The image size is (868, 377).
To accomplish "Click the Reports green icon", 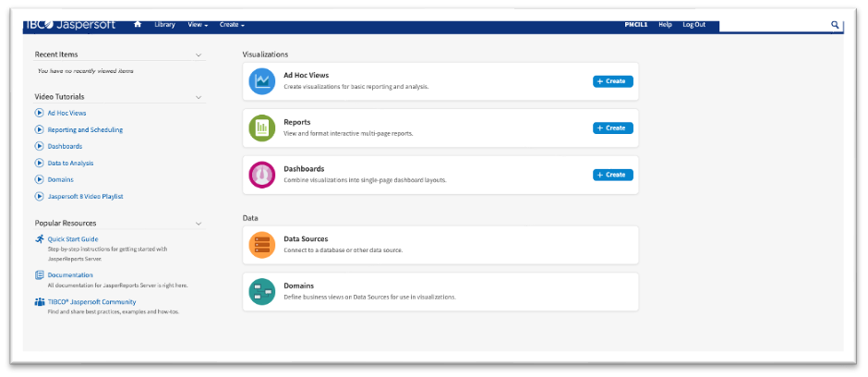I will [262, 128].
